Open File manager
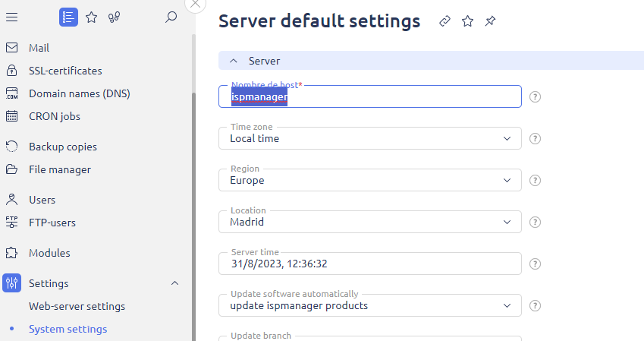The image size is (644, 341). 60,169
